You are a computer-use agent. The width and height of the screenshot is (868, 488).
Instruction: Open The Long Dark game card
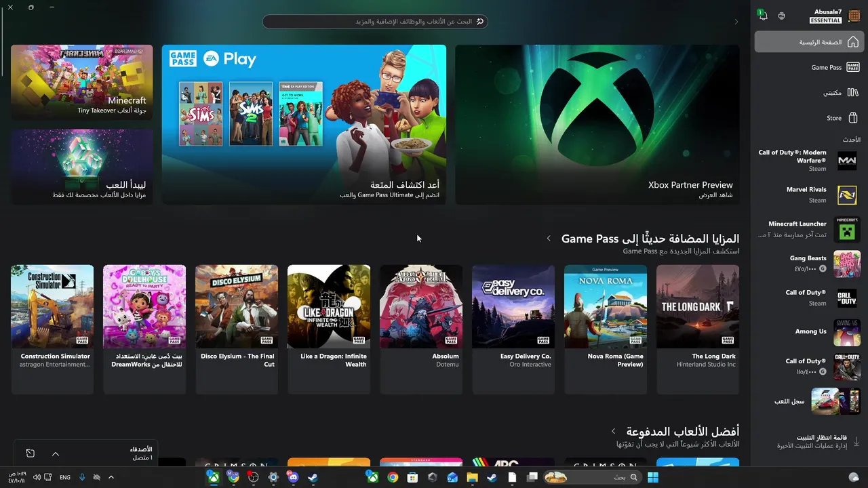(x=698, y=329)
